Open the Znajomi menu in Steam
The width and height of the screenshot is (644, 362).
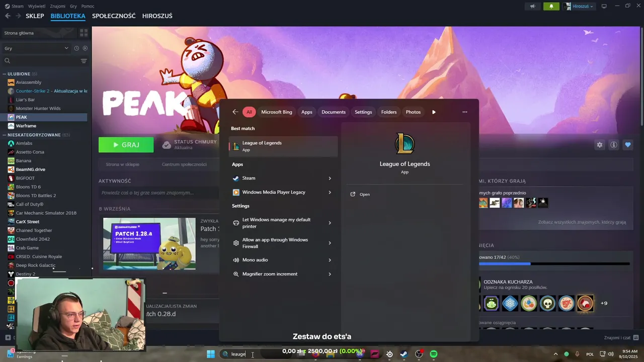[58, 6]
